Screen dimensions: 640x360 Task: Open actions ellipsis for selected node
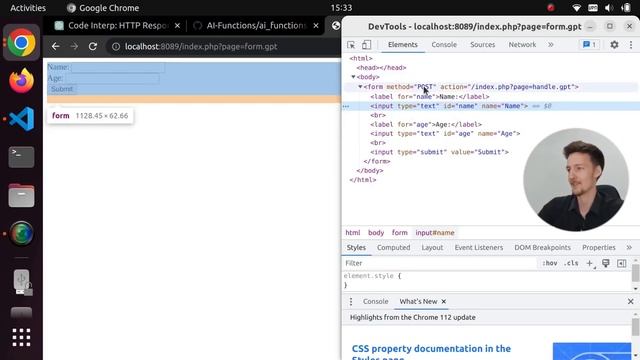click(x=346, y=106)
